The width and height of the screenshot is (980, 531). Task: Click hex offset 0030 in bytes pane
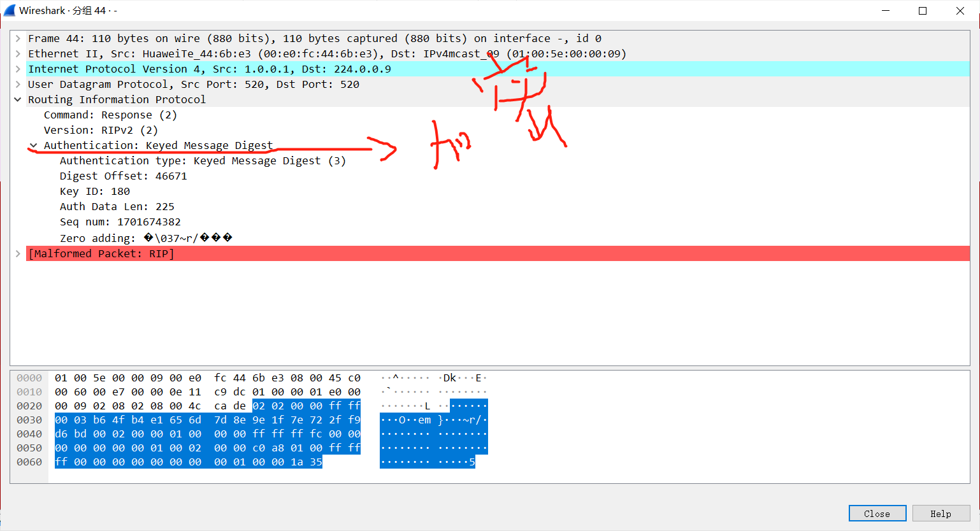click(29, 420)
